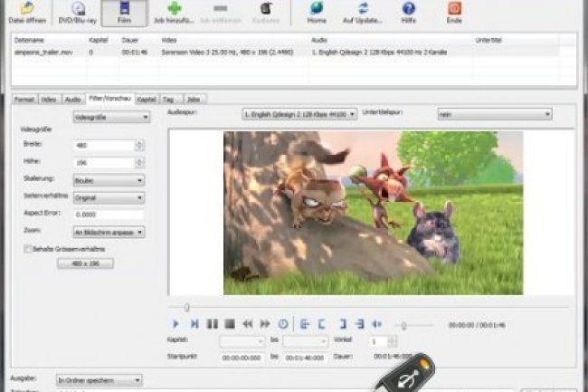The height and width of the screenshot is (392, 588).
Task: Set the start cut bracket marker
Action: (x=322, y=324)
